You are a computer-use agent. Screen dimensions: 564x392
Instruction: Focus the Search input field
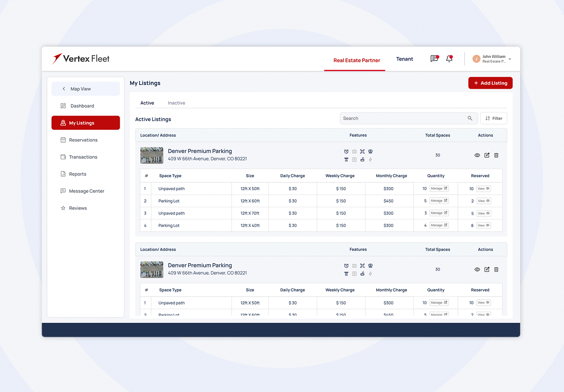pos(409,118)
